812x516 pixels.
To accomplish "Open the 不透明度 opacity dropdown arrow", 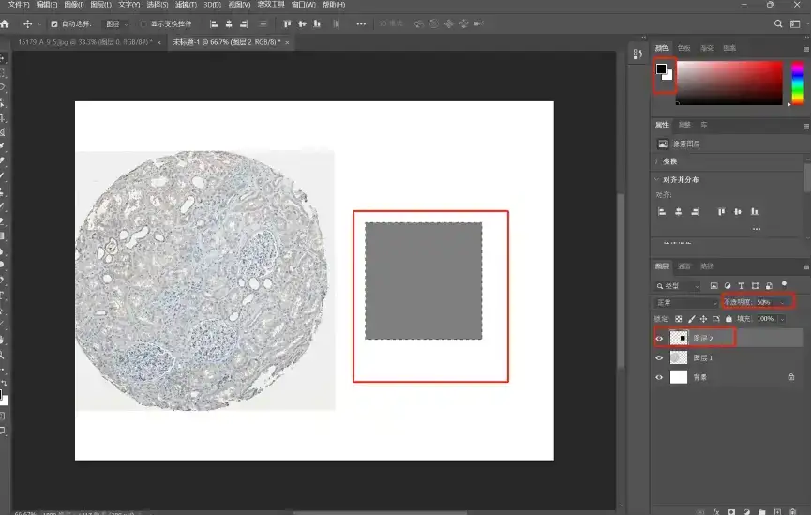I will click(x=781, y=302).
